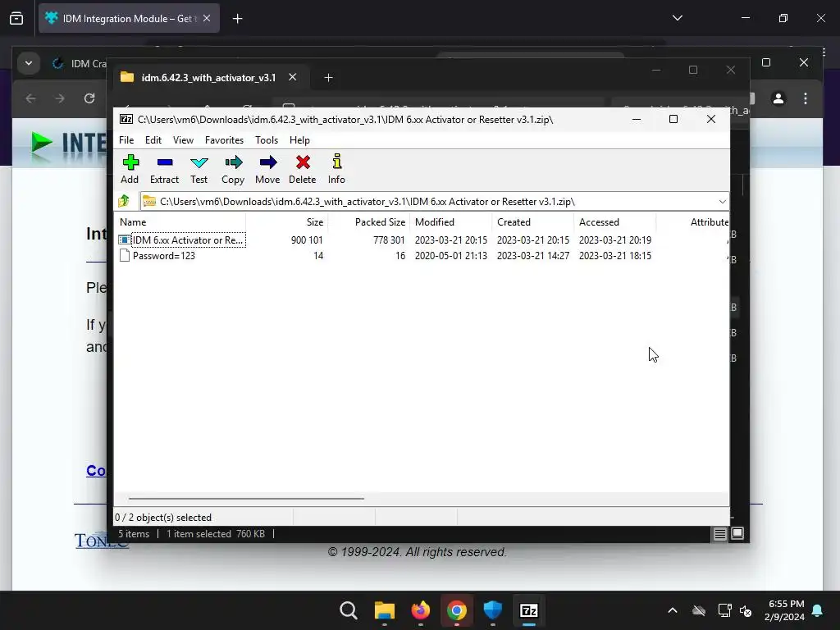Close the idm.6.42.3 Explorer tab

tap(293, 77)
